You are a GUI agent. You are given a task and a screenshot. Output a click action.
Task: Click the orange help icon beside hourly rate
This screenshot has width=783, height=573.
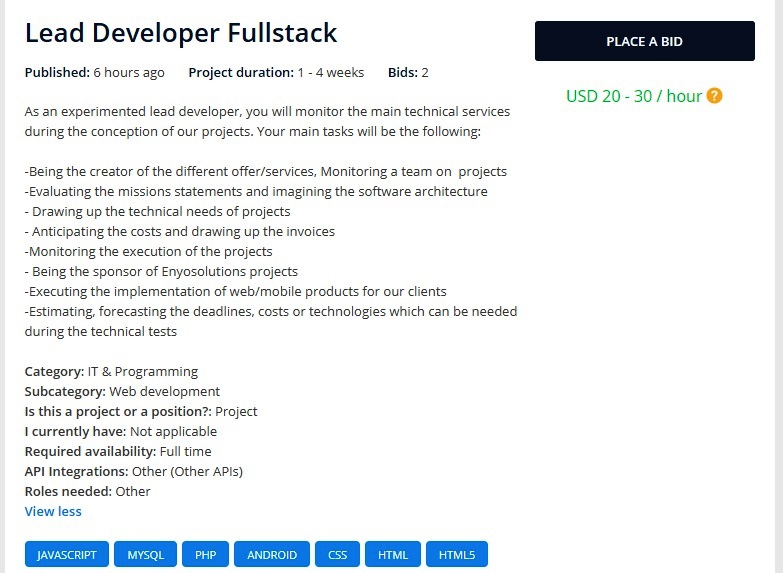pyautogui.click(x=714, y=96)
